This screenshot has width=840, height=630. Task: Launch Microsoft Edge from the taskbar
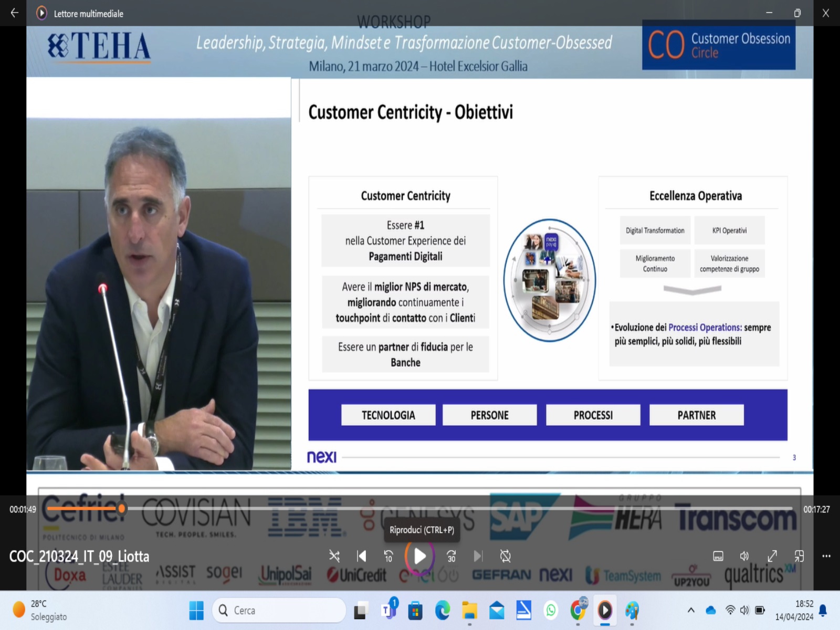click(443, 611)
